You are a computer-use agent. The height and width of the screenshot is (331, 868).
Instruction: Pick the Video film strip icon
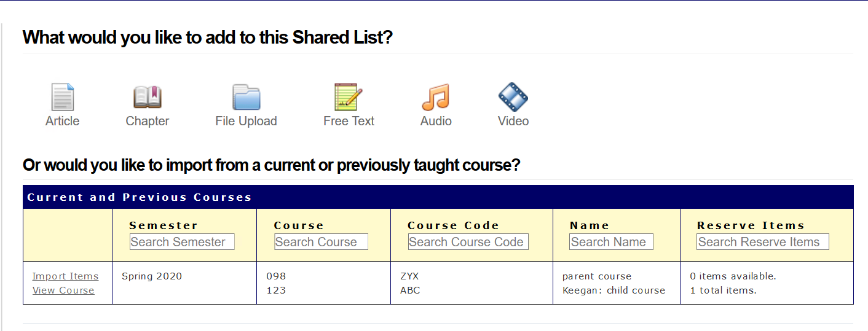tap(513, 97)
